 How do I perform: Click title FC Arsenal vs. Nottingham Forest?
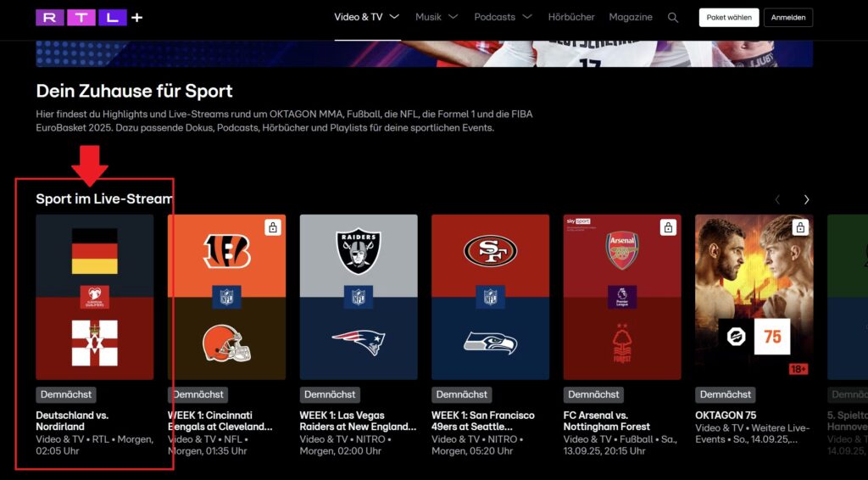tap(607, 421)
